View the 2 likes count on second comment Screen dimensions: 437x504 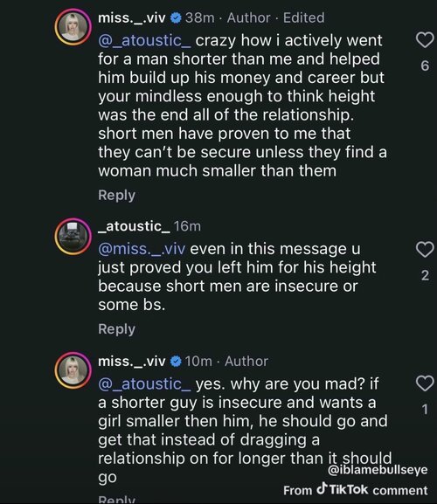(425, 275)
